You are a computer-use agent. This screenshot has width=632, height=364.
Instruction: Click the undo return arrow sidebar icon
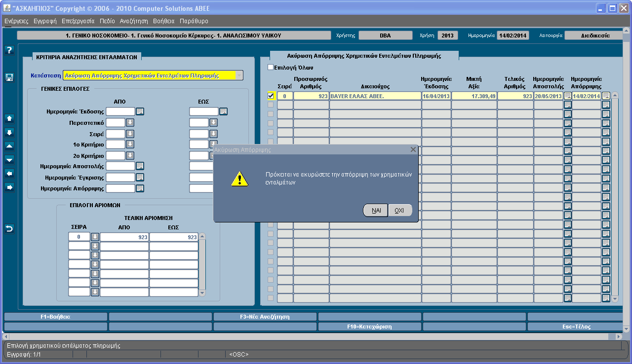click(x=9, y=228)
